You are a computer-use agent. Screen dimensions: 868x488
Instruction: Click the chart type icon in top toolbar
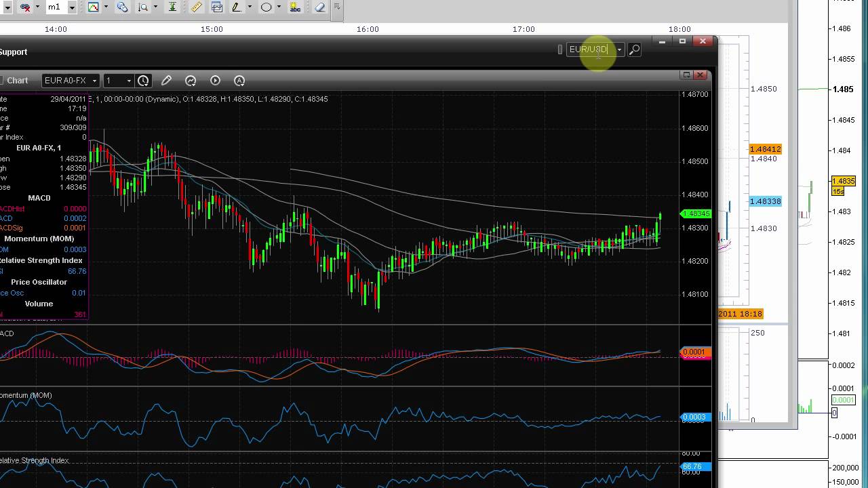tap(93, 7)
